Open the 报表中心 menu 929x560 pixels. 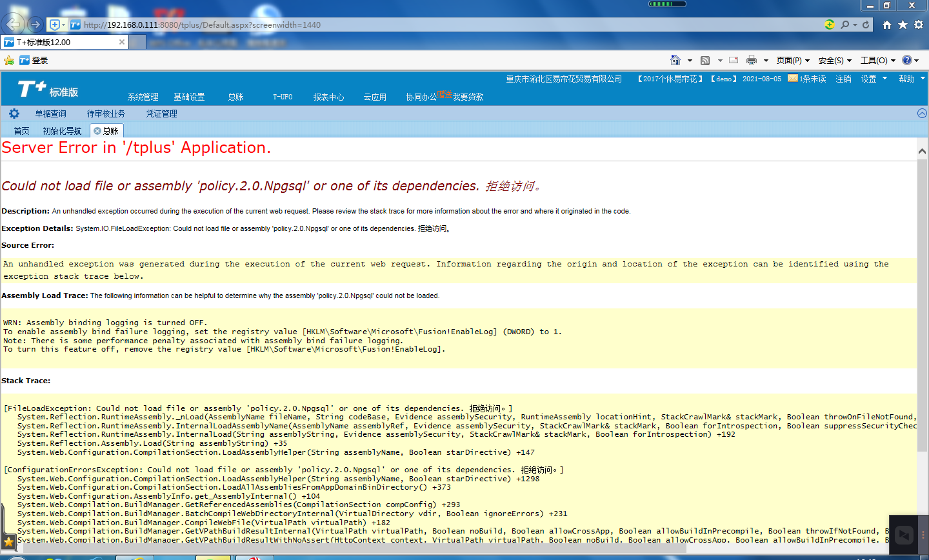coord(328,97)
